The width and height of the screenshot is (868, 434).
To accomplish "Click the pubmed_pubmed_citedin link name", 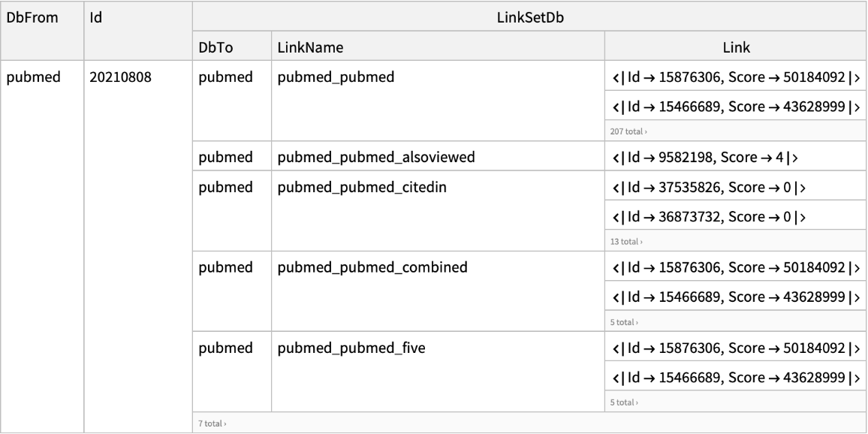I will coord(362,187).
